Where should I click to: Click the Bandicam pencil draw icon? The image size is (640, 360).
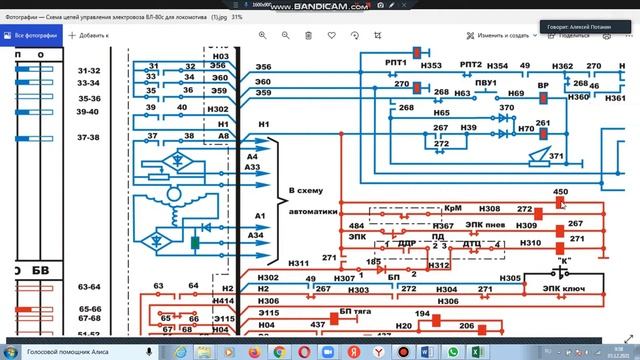pos(392,5)
